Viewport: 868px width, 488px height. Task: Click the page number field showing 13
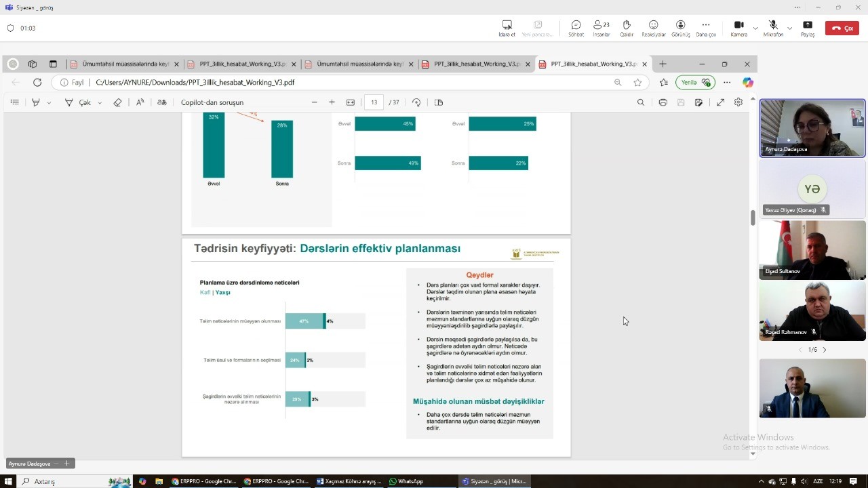(374, 102)
